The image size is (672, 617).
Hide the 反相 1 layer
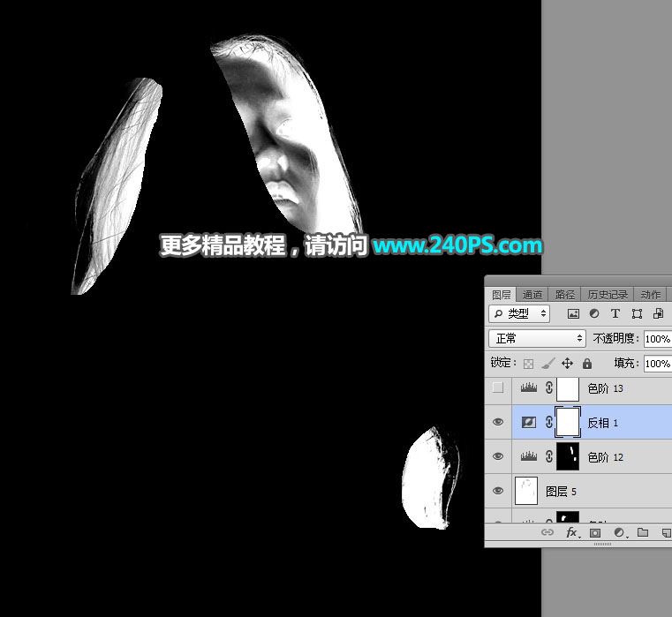point(497,422)
